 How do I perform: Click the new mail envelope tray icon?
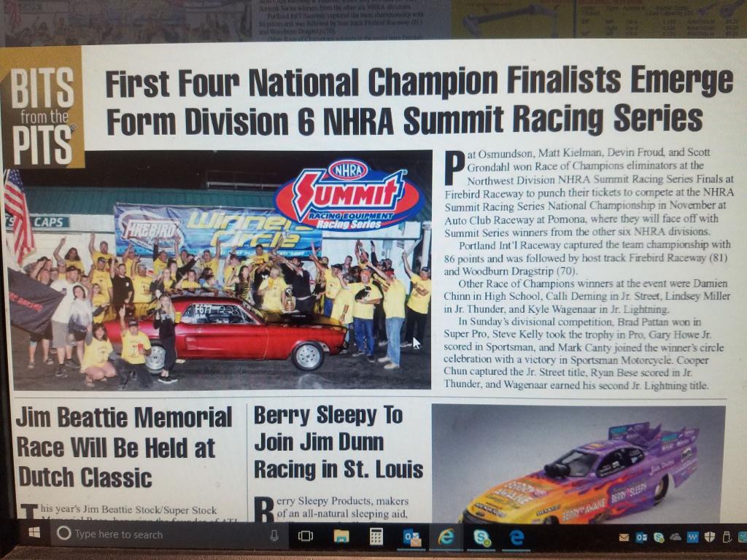[624, 537]
